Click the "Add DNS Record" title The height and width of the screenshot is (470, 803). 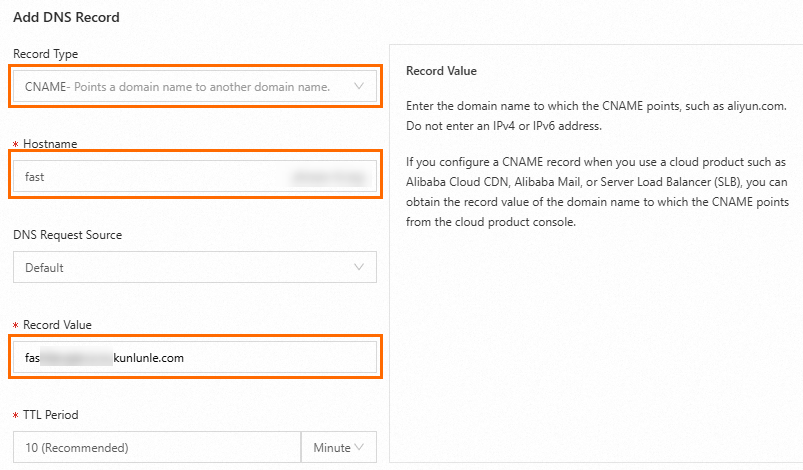(x=65, y=17)
